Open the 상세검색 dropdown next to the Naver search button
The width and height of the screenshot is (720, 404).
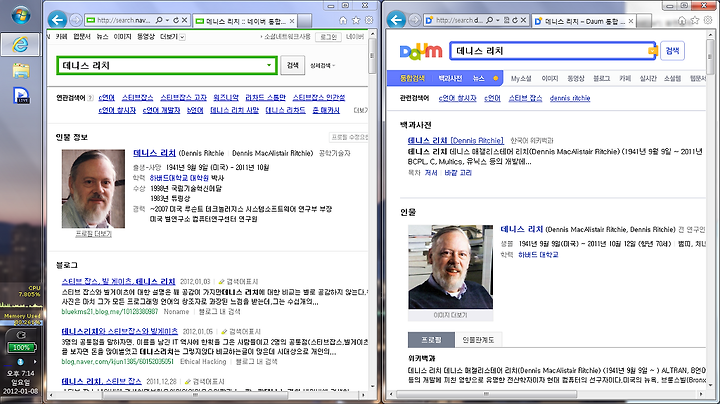(322, 66)
